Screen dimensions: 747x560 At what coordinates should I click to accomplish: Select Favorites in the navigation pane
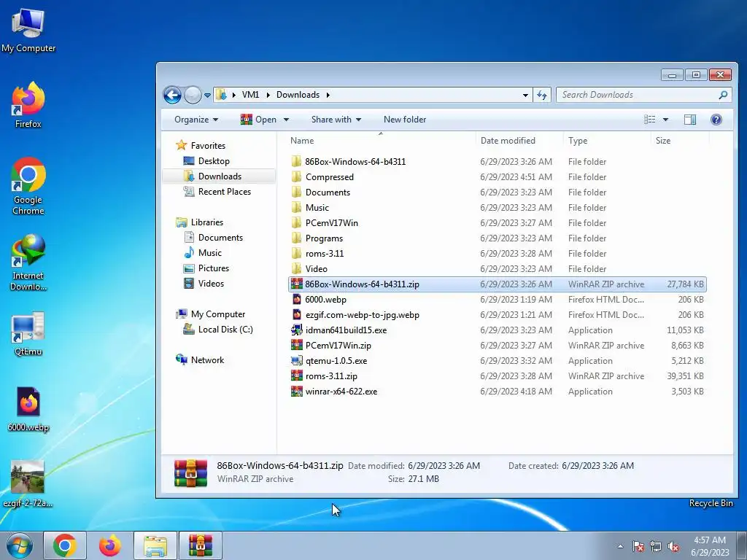201,145
